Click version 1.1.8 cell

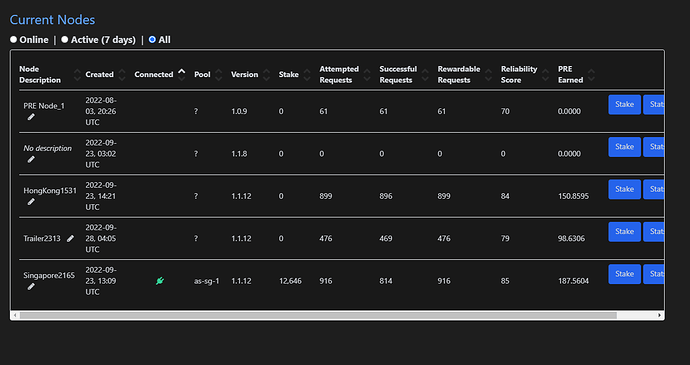point(239,154)
